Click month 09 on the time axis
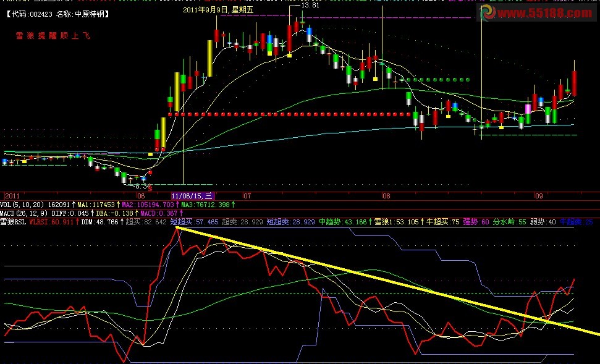This screenshot has height=364, width=600. [x=539, y=196]
